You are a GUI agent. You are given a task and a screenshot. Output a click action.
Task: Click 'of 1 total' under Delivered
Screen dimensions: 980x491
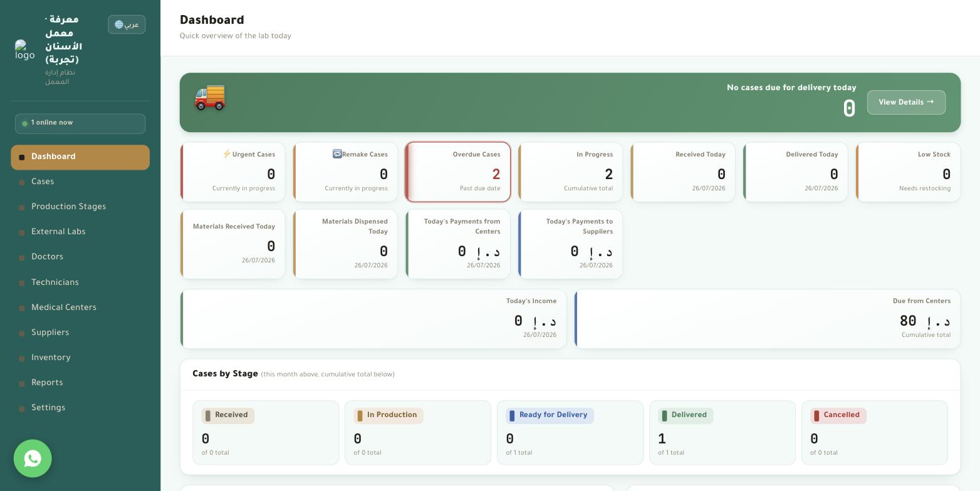point(671,453)
